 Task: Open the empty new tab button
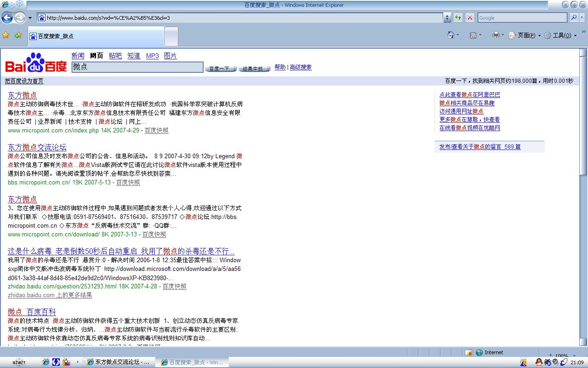coord(171,36)
